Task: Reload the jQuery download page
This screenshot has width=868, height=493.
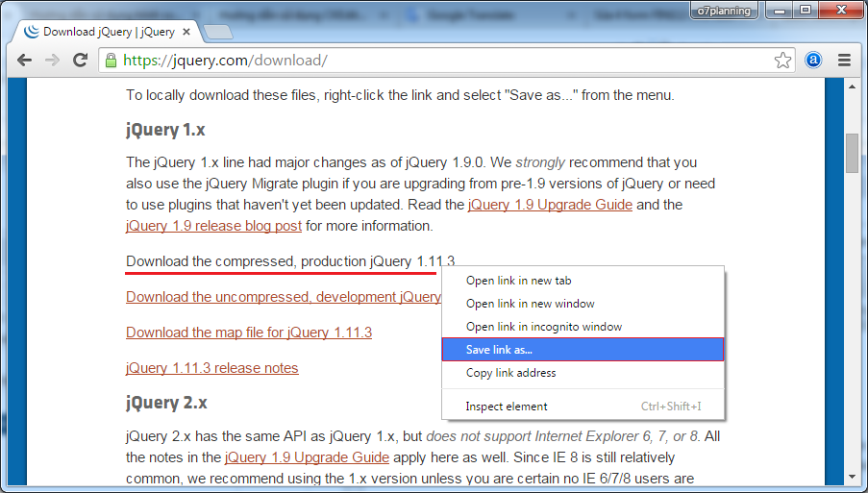Action: (x=81, y=60)
